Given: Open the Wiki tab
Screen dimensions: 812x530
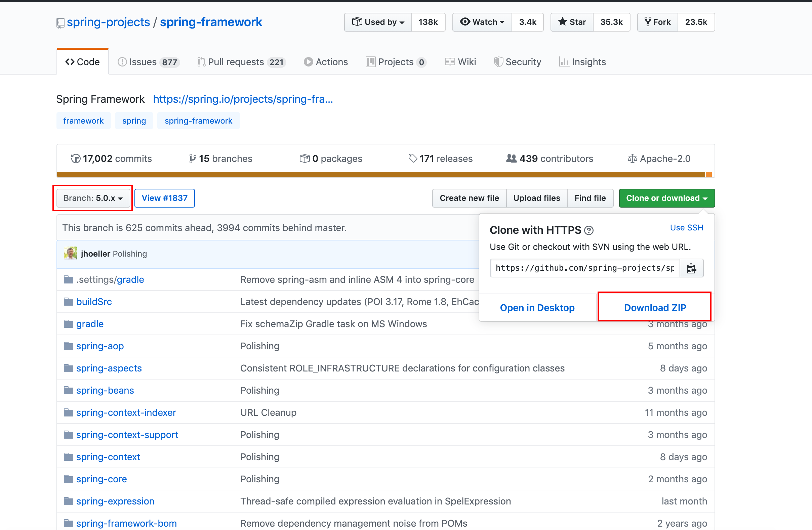Looking at the screenshot, I should (460, 62).
